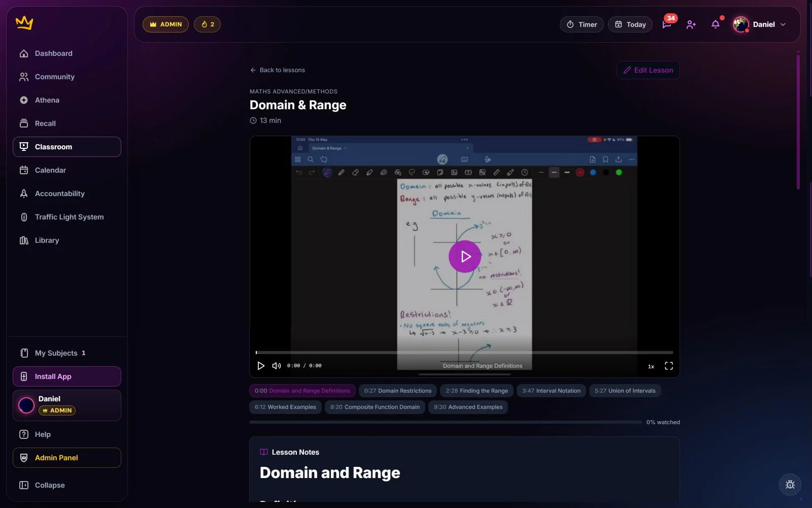
Task: Go back to lessons
Action: pos(278,70)
